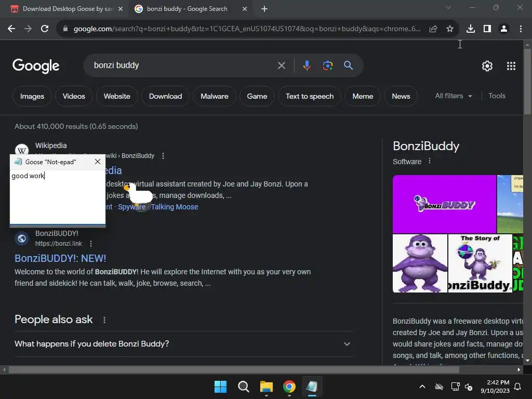This screenshot has width=532, height=399.
Task: Open Windows taskbar search
Action: point(244,387)
